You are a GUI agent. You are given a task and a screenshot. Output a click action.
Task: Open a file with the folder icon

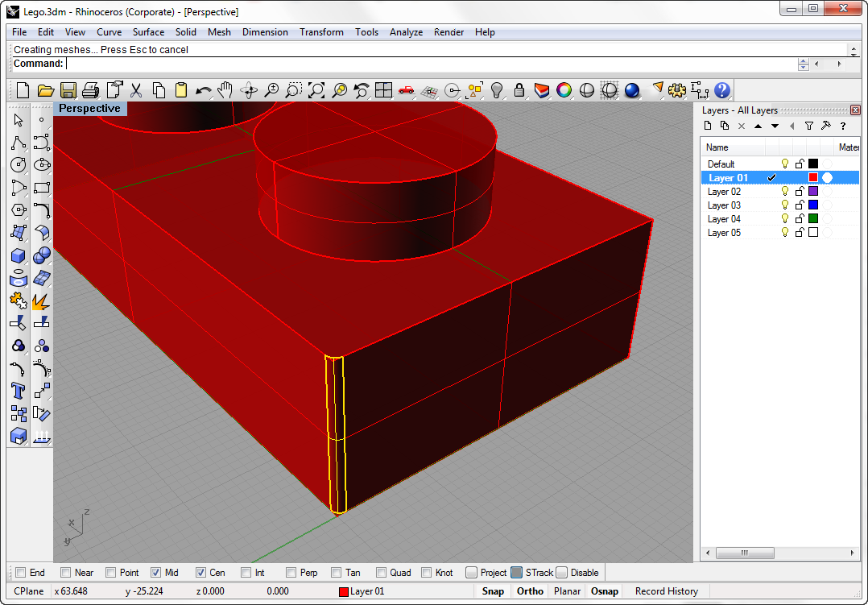click(x=45, y=90)
